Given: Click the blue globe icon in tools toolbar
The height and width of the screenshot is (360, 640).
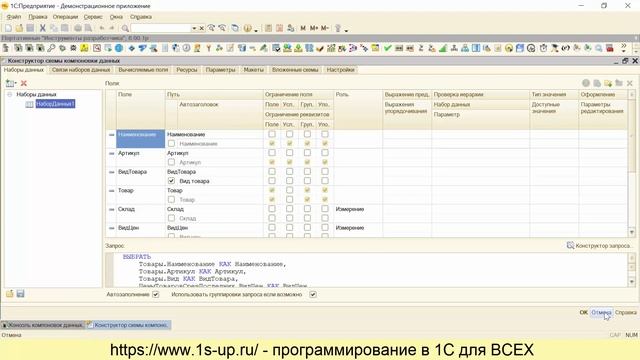Looking at the screenshot, I should point(119,48).
